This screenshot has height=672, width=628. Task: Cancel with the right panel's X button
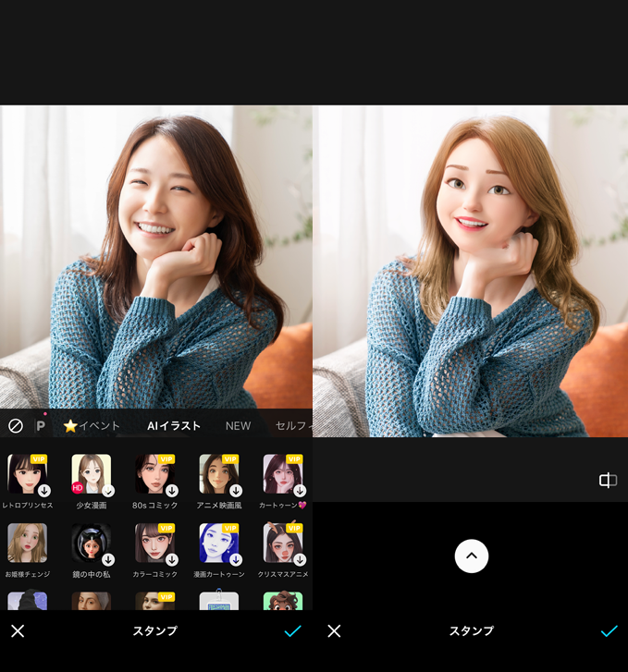[x=334, y=630]
